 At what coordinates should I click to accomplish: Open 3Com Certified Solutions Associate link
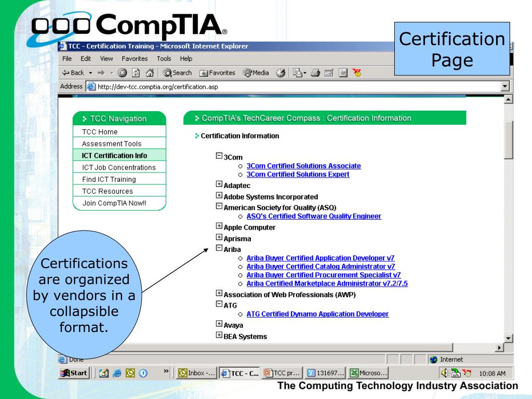pos(303,166)
